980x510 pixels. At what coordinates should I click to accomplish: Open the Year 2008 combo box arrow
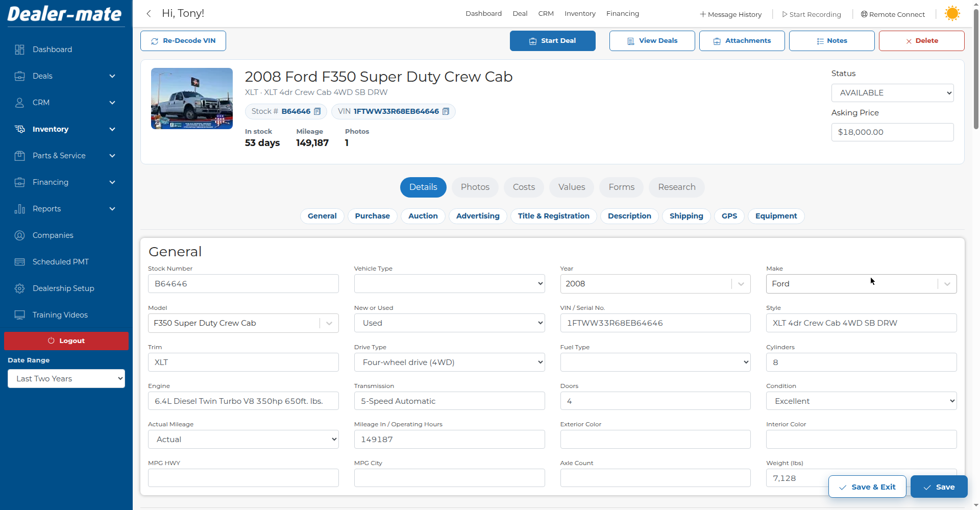pos(741,284)
